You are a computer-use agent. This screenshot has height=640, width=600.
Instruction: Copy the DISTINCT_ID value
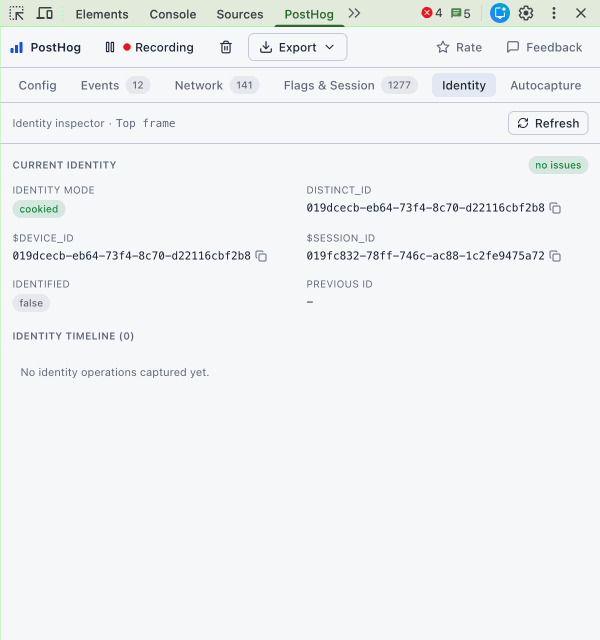point(556,208)
